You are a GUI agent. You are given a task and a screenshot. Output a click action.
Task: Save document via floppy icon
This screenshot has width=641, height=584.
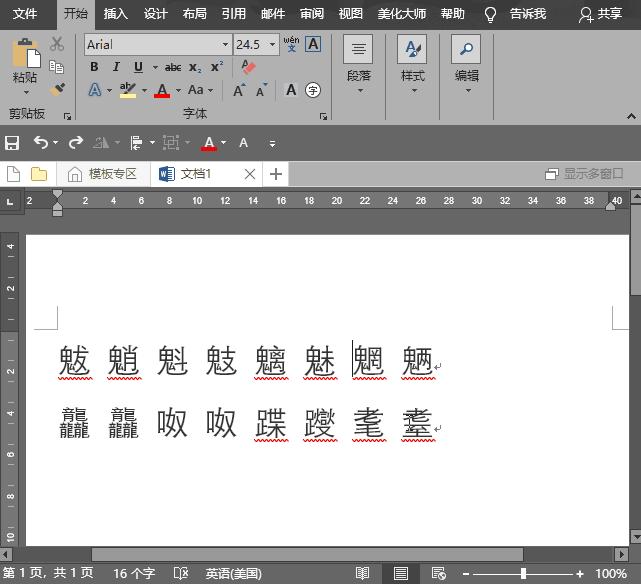(12, 143)
